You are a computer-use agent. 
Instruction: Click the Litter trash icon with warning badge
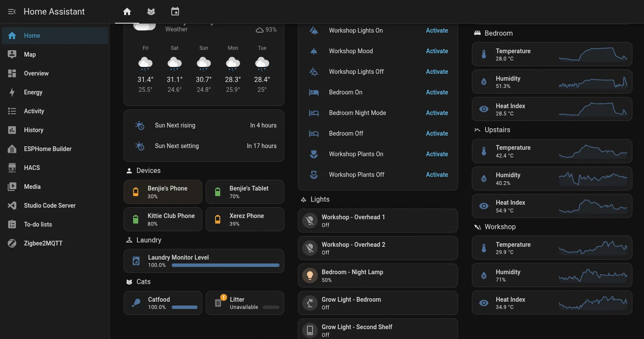click(219, 302)
